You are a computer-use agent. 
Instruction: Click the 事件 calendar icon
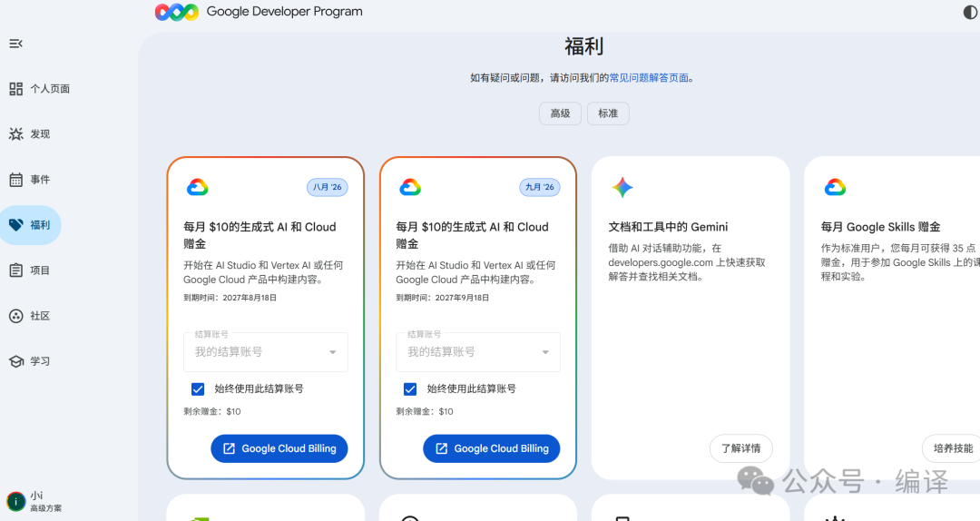pyautogui.click(x=16, y=180)
